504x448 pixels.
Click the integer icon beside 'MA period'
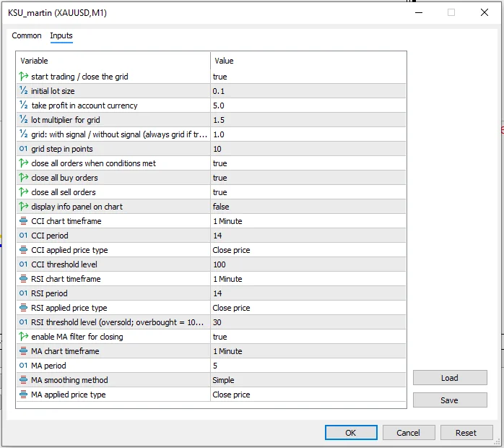(x=23, y=366)
